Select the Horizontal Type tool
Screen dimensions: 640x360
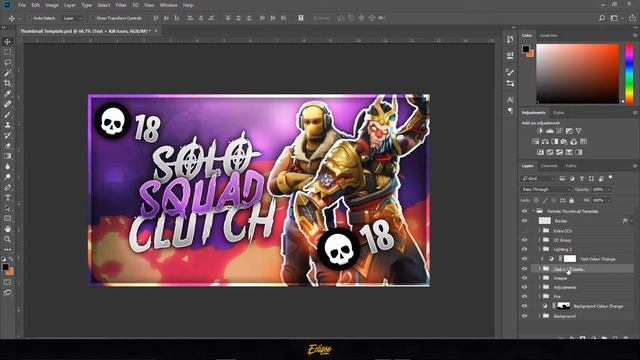7,198
